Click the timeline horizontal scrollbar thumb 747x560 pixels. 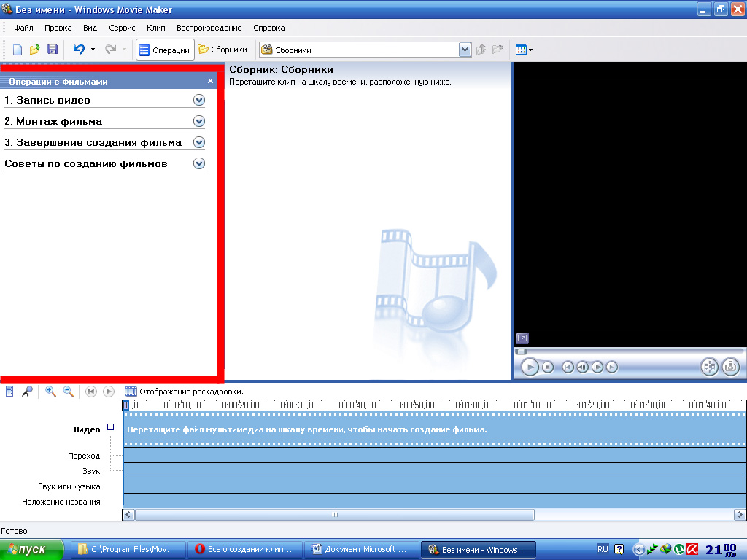click(334, 515)
